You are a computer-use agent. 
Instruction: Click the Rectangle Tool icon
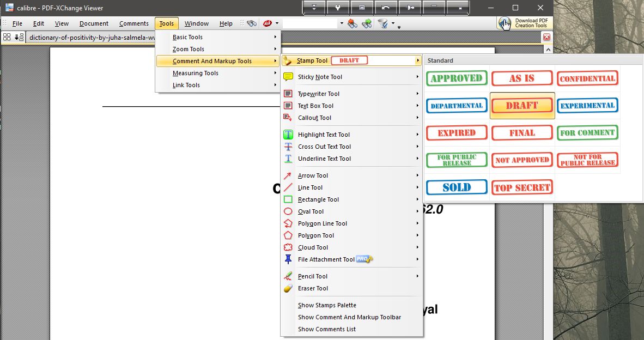pyautogui.click(x=288, y=199)
